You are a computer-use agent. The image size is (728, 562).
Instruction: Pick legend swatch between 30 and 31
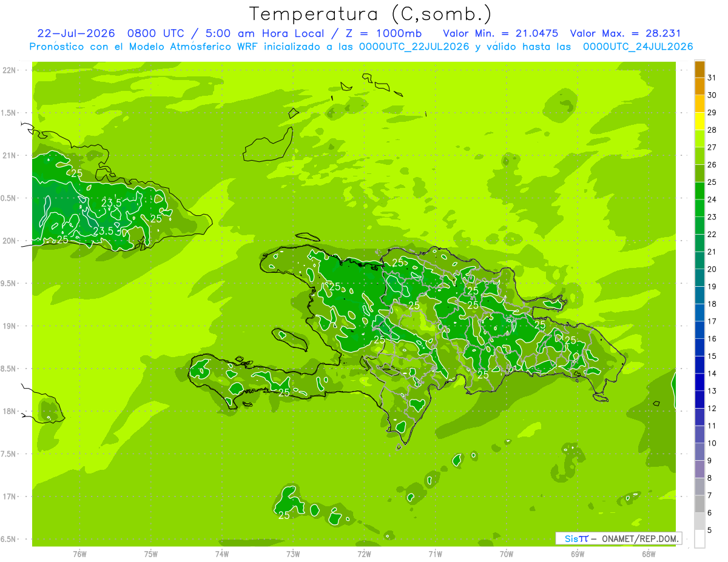point(699,86)
